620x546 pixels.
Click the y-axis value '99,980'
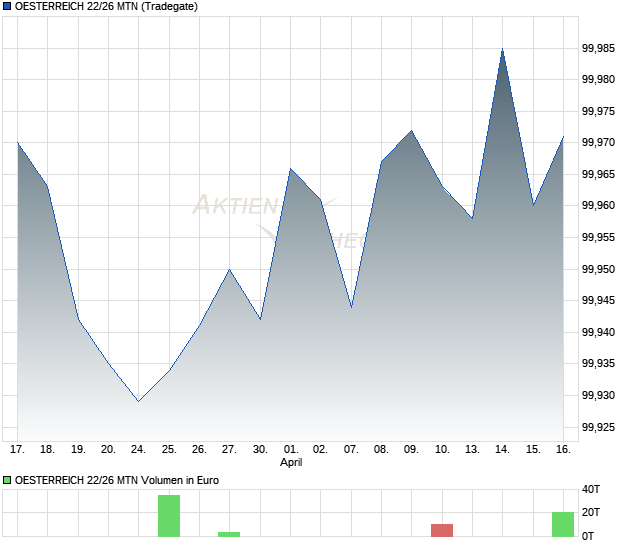click(598, 79)
